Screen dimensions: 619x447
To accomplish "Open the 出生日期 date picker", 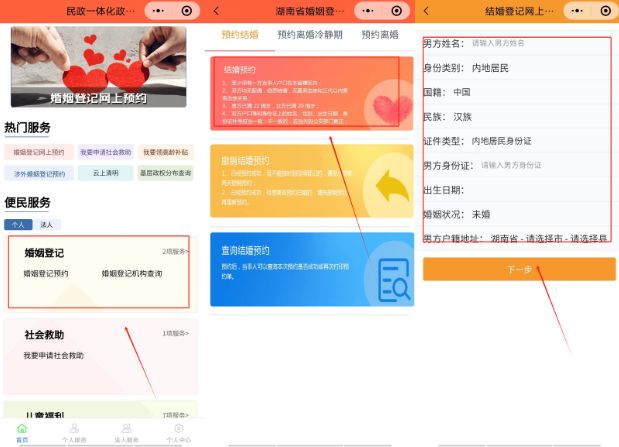I will (x=517, y=190).
